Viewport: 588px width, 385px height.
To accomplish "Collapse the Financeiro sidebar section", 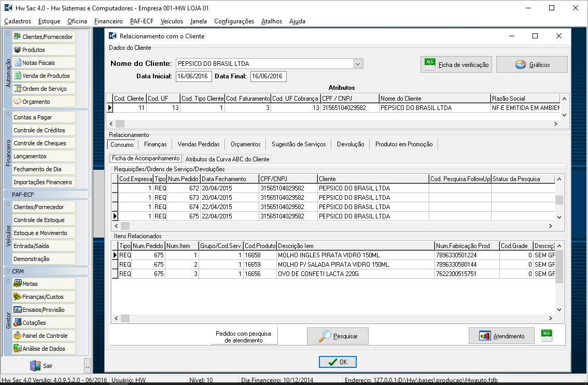I will (8, 114).
